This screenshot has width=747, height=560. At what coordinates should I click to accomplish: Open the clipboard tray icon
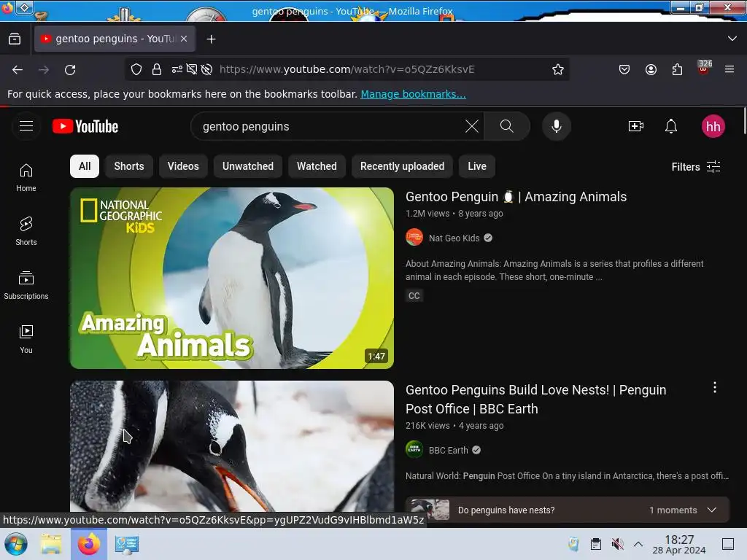coord(595,544)
